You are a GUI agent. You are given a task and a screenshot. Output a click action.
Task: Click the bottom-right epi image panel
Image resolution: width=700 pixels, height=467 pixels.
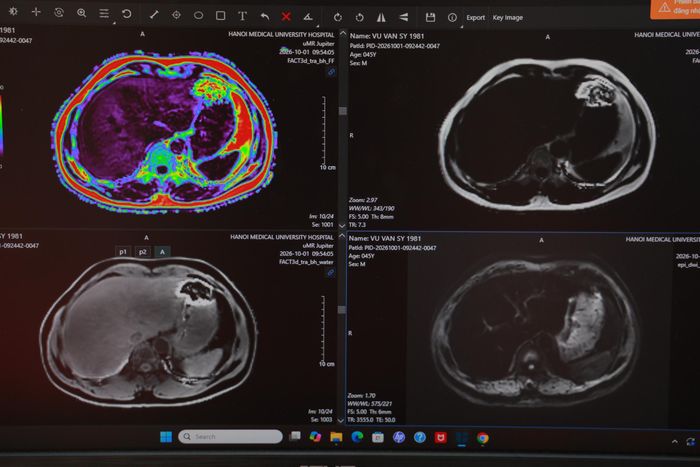coord(536,333)
